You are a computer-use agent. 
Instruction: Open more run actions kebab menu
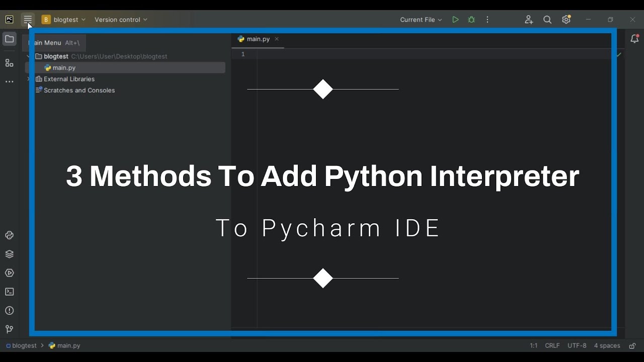click(487, 20)
